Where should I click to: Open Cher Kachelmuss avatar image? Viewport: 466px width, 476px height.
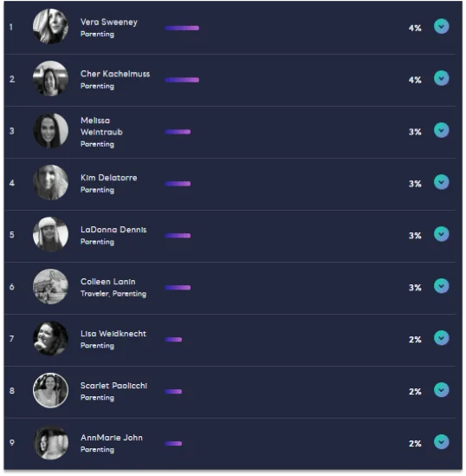click(50, 78)
